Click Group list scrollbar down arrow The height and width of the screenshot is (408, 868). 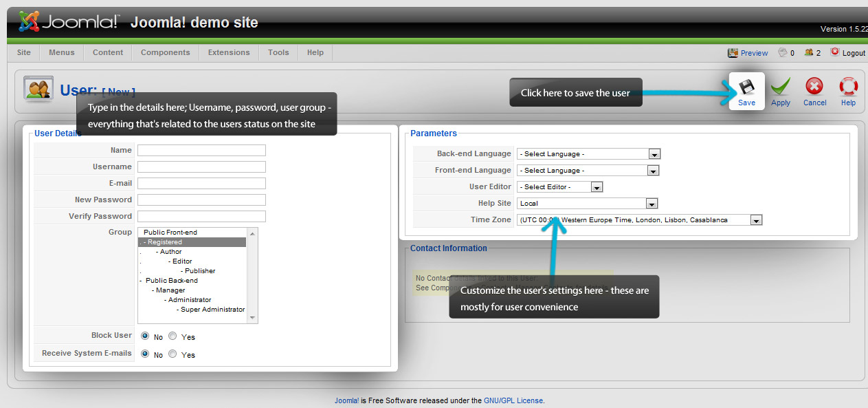(252, 318)
